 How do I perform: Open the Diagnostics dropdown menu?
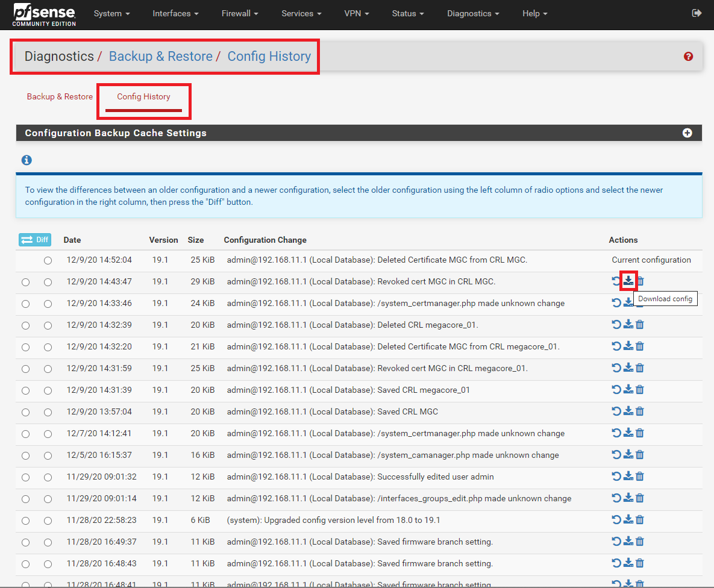pos(472,13)
